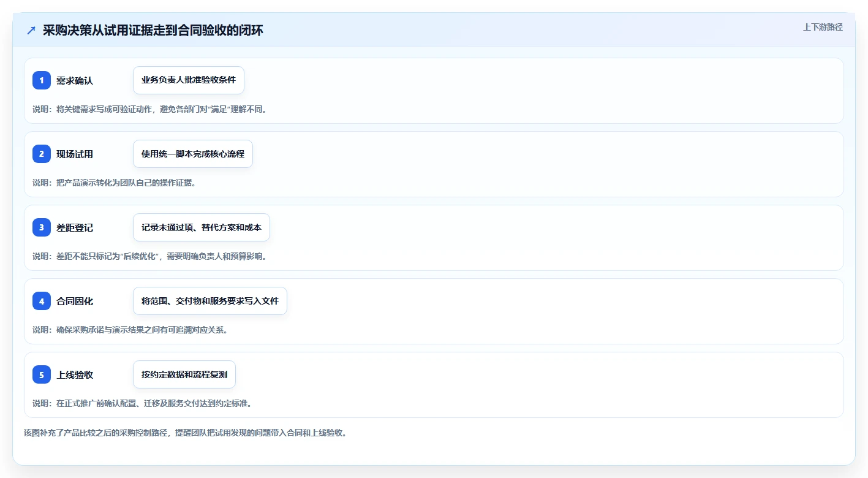868x478 pixels.
Task: Click the 按约定数据和流程复测 chip
Action: (184, 374)
